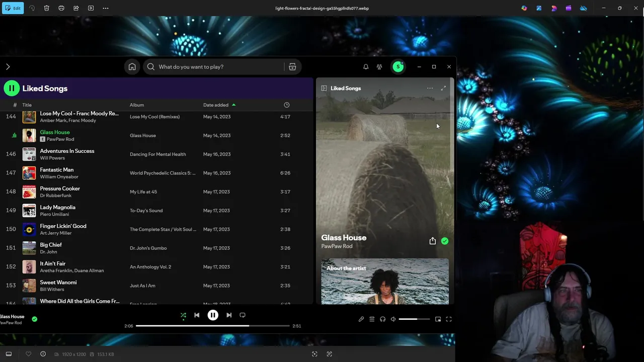Expand Now Playing view to full size
Viewport: 644px width, 362px height.
click(443, 88)
